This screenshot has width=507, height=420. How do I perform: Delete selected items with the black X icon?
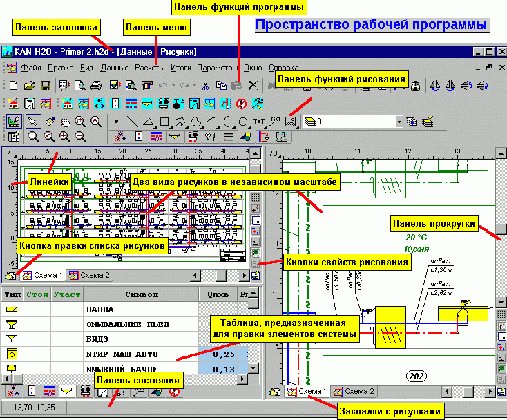pyautogui.click(x=253, y=86)
